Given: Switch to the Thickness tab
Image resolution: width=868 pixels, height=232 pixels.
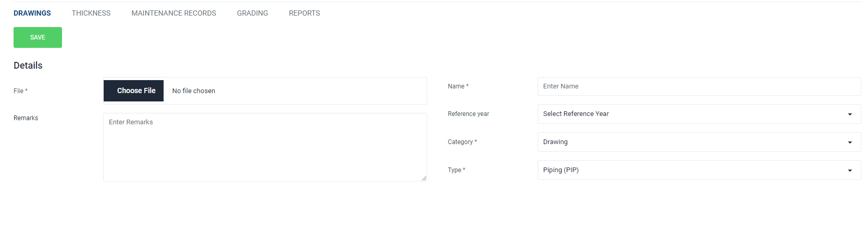Looking at the screenshot, I should pyautogui.click(x=91, y=13).
